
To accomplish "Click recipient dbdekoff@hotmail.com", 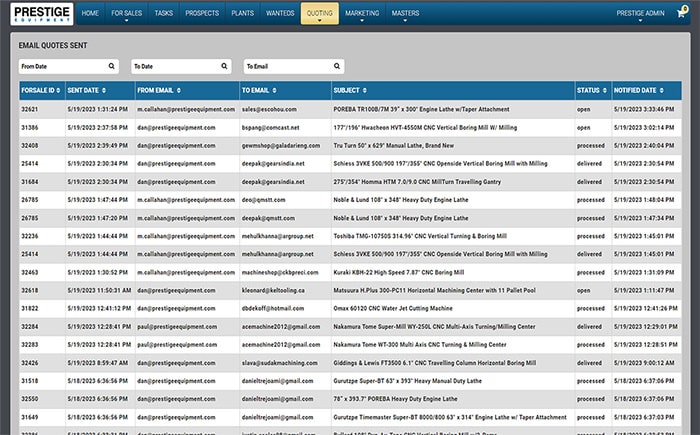I will [273, 309].
